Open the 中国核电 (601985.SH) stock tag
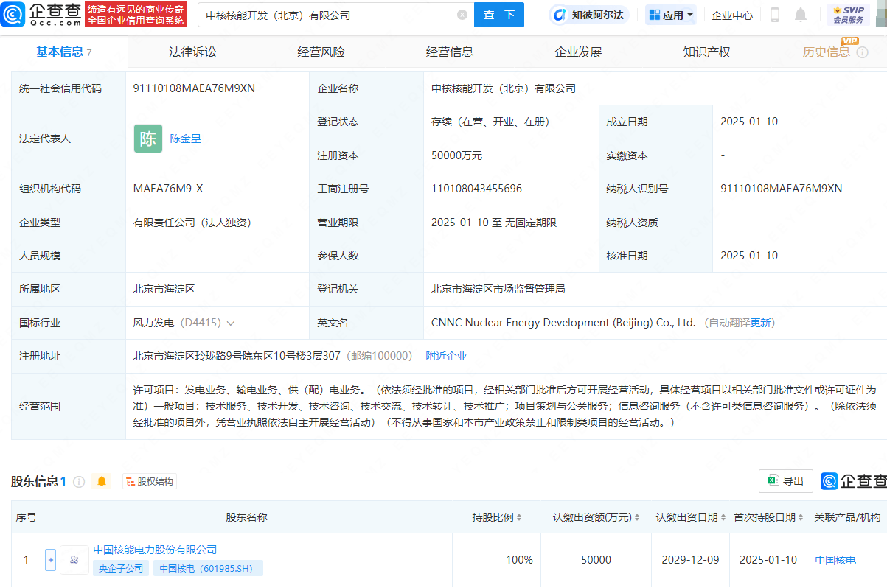Screen dimensions: 887x588 coord(208,568)
